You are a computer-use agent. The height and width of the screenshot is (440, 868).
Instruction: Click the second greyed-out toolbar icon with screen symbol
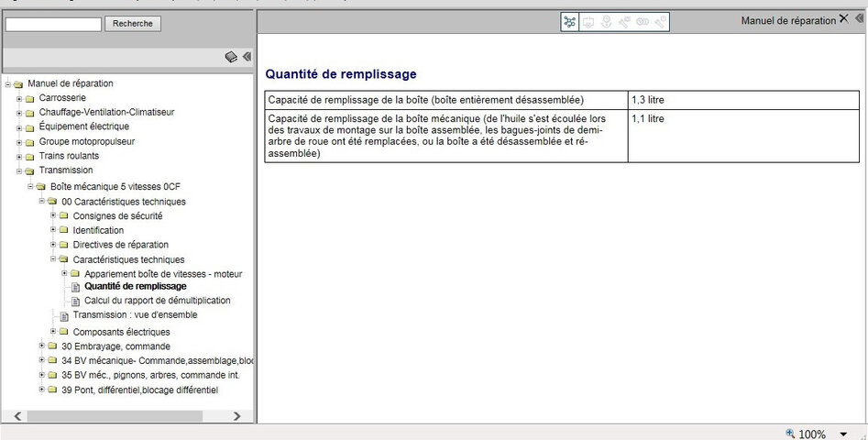point(588,22)
